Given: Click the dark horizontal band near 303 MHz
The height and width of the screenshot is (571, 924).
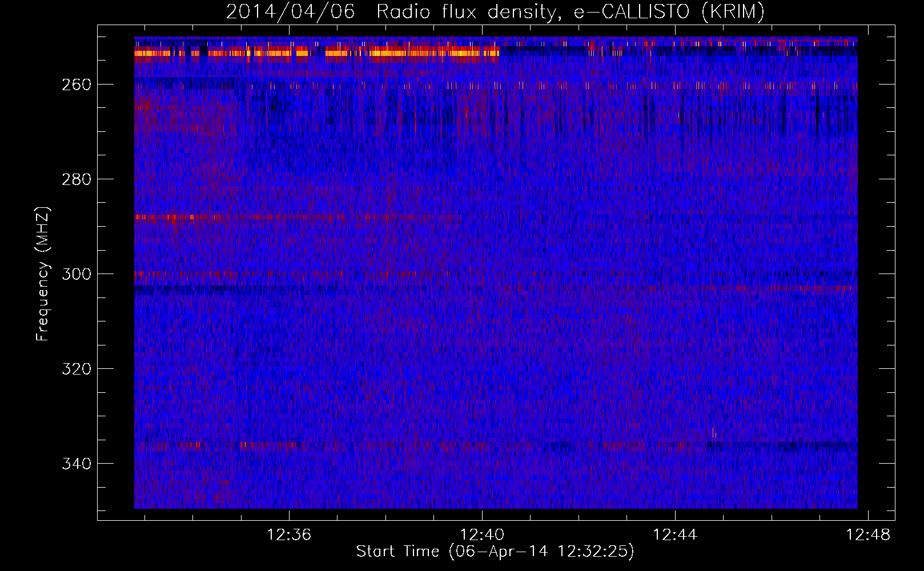Looking at the screenshot, I should coord(237,289).
